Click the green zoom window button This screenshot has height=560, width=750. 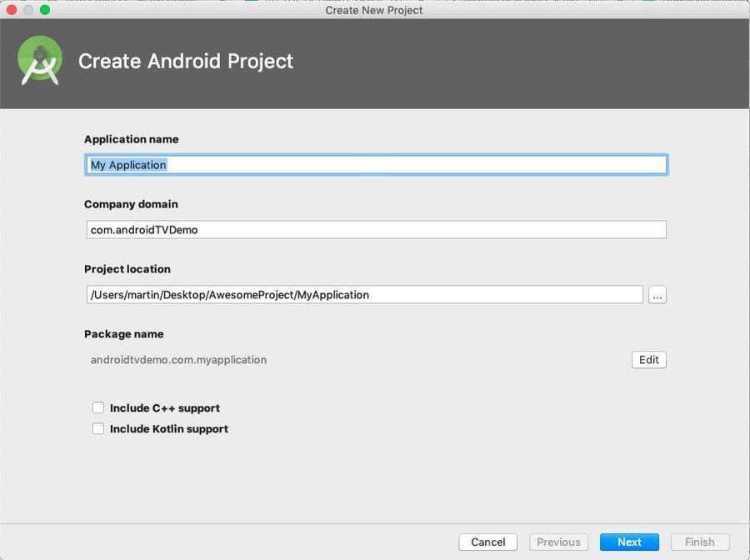click(45, 9)
